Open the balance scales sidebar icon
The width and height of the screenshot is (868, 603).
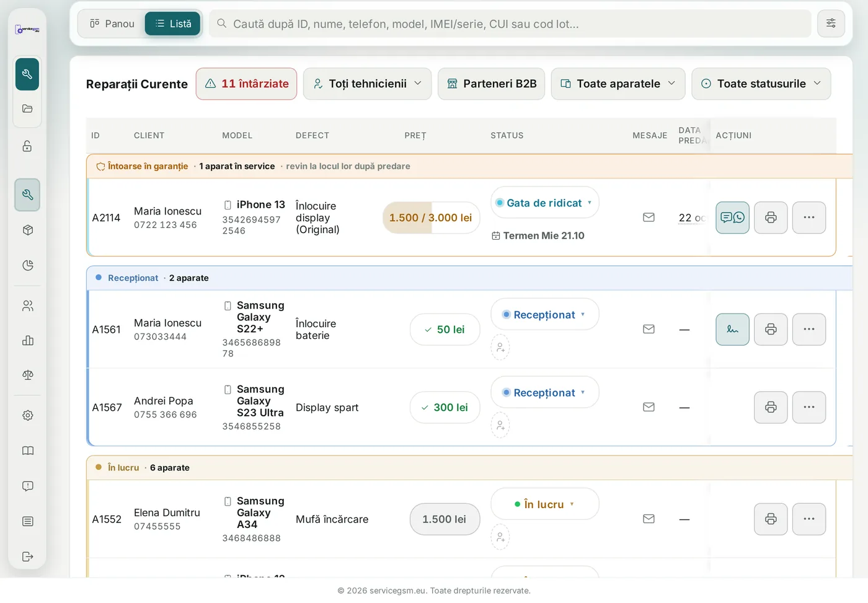point(27,375)
